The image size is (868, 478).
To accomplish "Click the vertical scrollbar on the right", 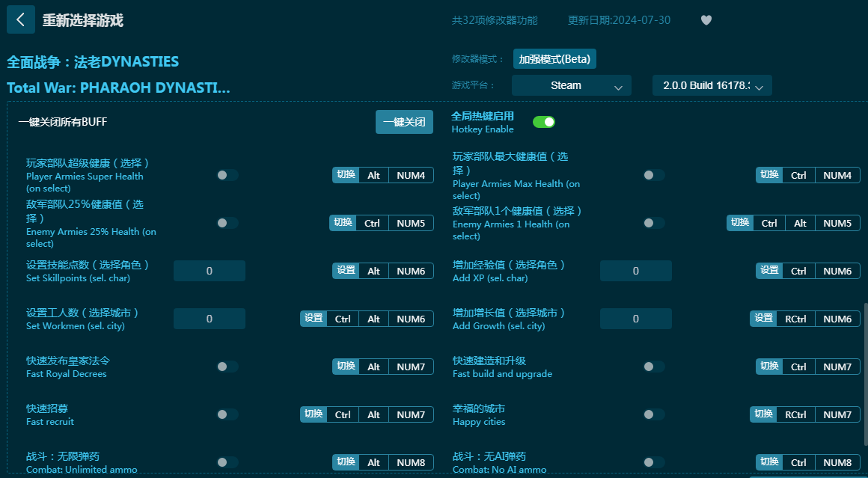I will click(x=865, y=373).
